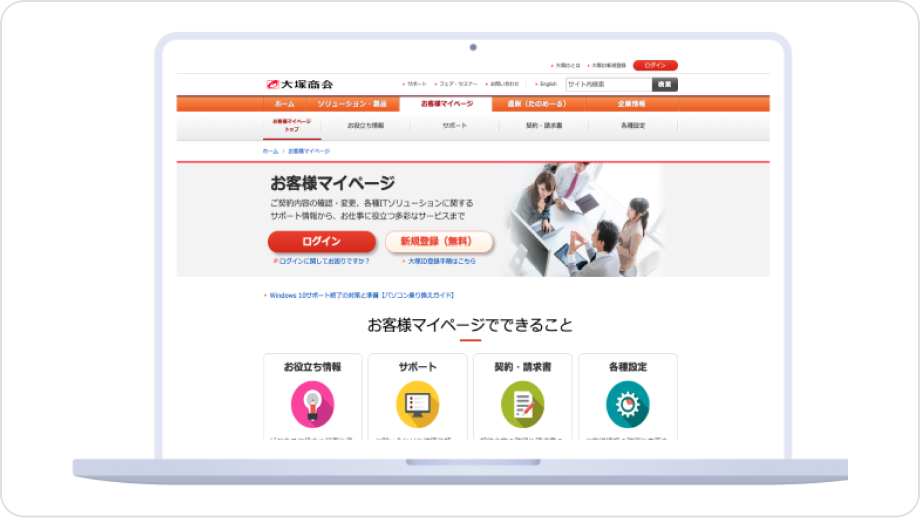Click the yellow monitor サポート icon

pyautogui.click(x=417, y=404)
